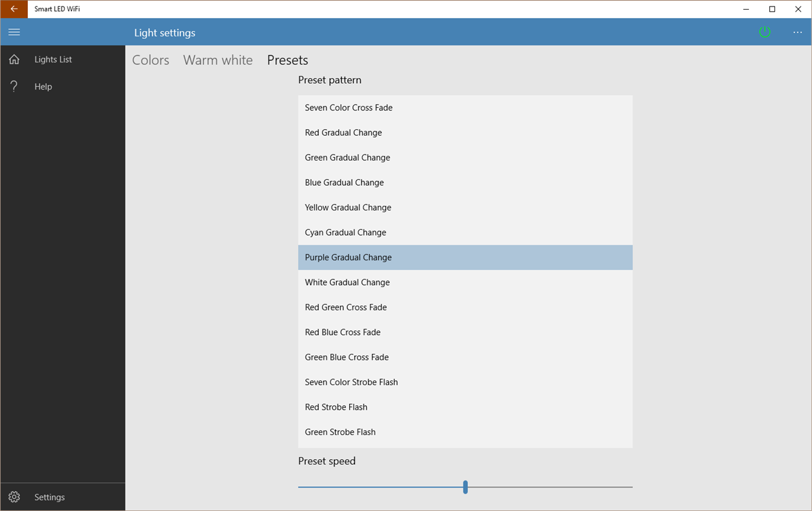Viewport: 812px width, 511px height.
Task: Choose Red Blue Cross Fade pattern
Action: (x=465, y=332)
